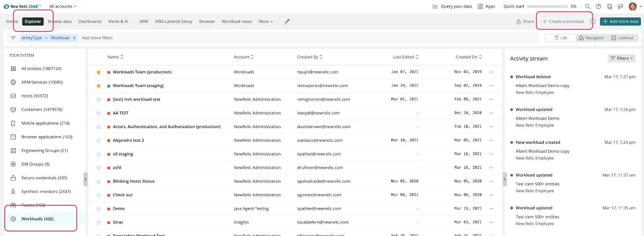Select All entities in sidebar
644x236 pixels.
(41, 68)
